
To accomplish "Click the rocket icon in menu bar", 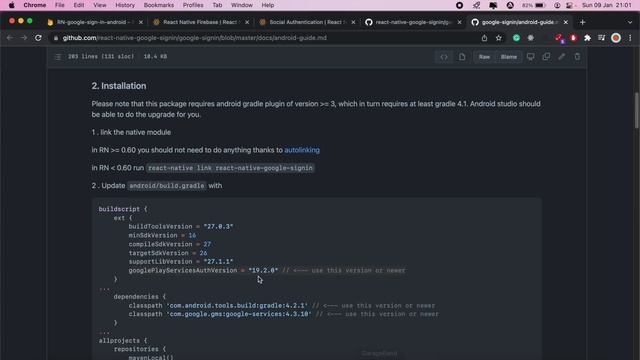I will coord(476,5).
